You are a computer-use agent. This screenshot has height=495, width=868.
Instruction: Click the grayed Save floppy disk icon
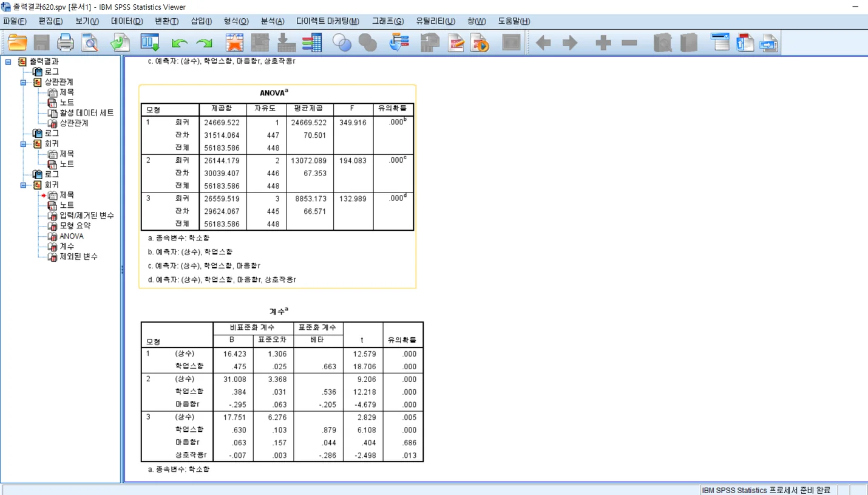click(x=41, y=43)
